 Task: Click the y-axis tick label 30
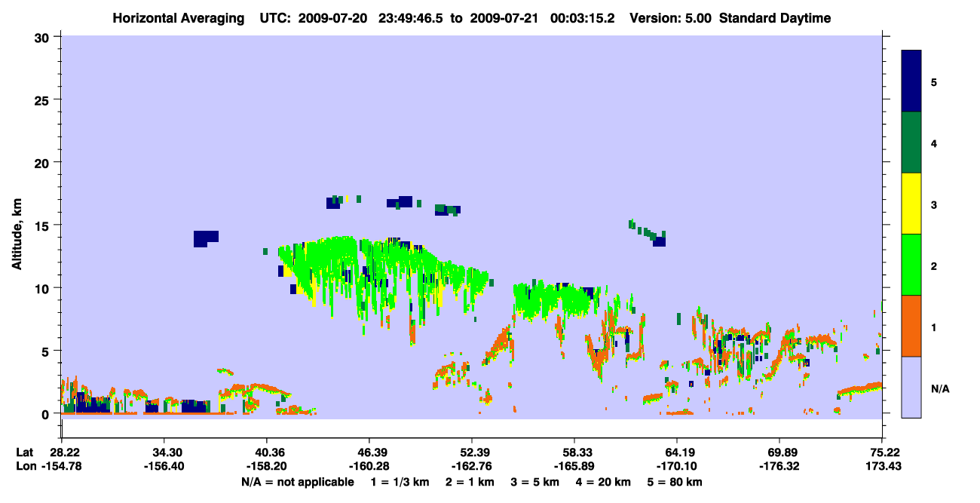tap(44, 37)
